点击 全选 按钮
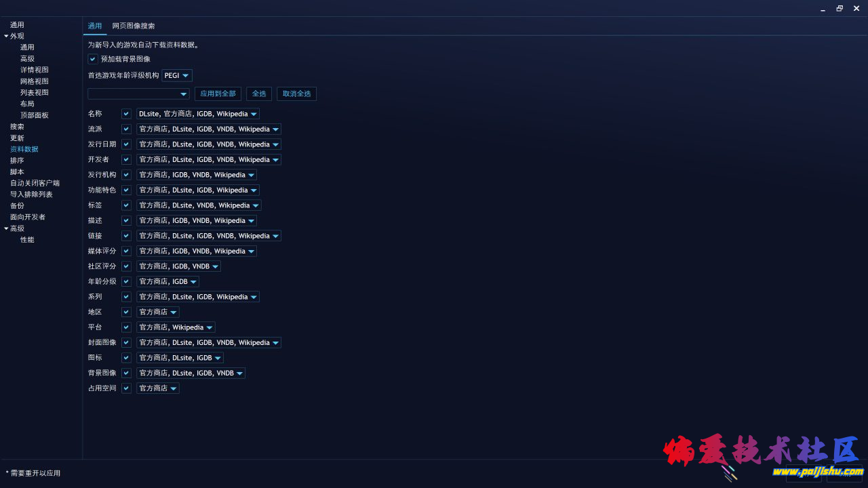The height and width of the screenshot is (488, 868). click(258, 94)
